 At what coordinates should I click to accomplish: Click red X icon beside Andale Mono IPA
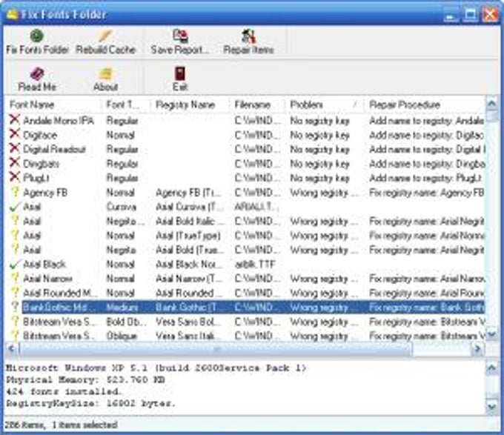[x=15, y=119]
